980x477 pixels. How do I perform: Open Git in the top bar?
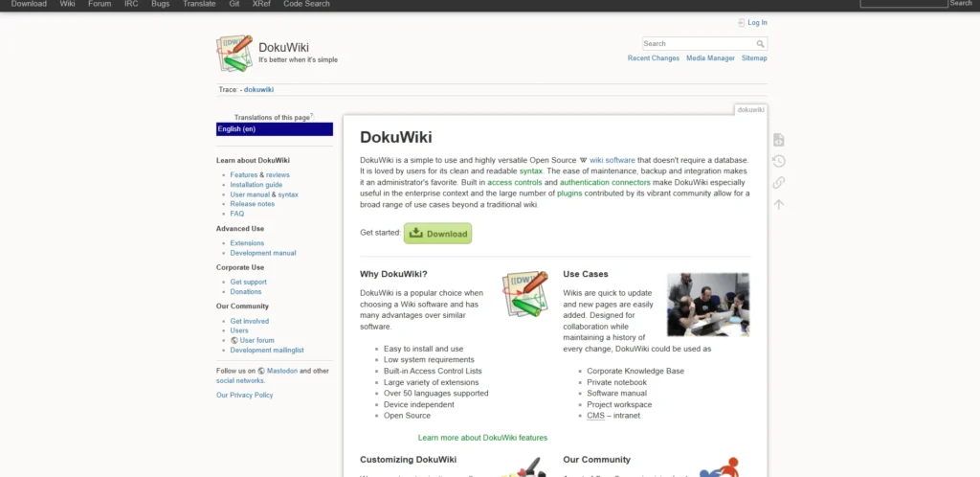pos(234,4)
